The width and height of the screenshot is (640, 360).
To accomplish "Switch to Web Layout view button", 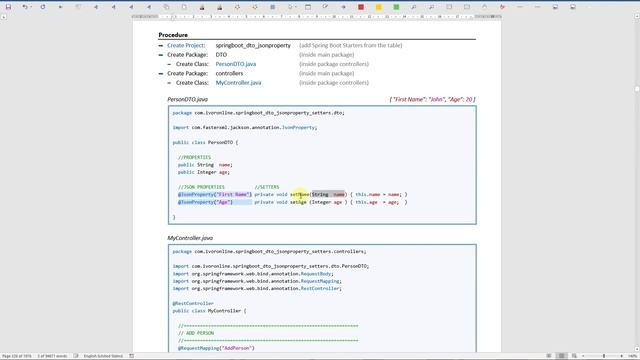I will click(574, 356).
